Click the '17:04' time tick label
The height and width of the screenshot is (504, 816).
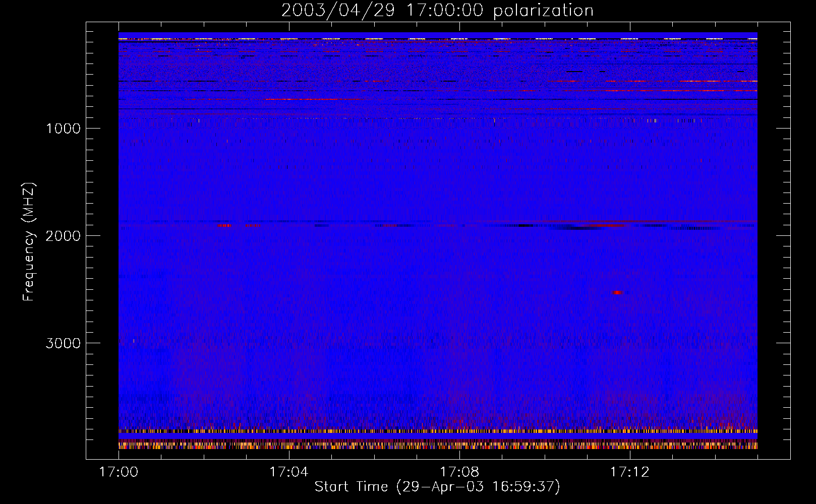(289, 472)
